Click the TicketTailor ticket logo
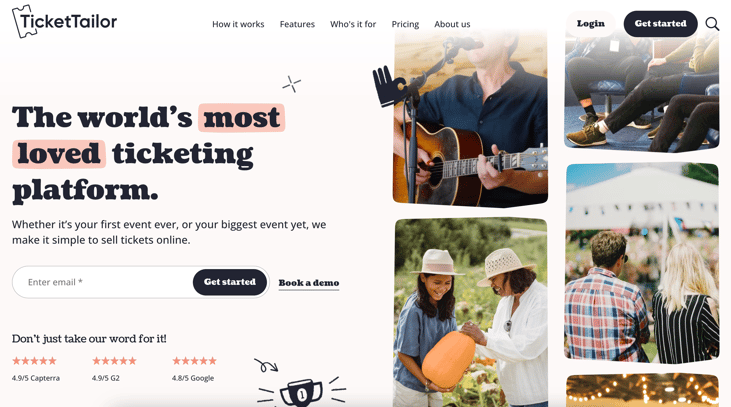The image size is (731, 407). pos(64,21)
